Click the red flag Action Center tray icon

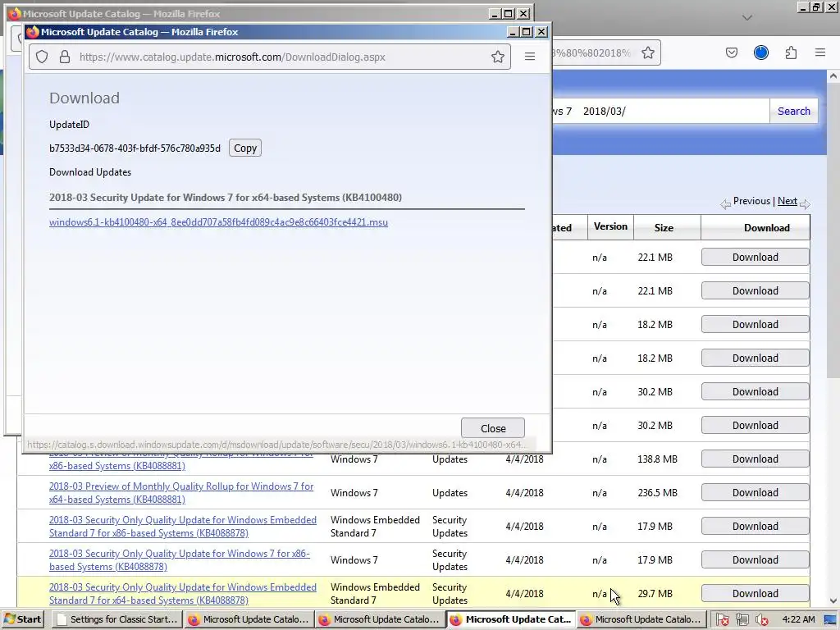(x=722, y=619)
